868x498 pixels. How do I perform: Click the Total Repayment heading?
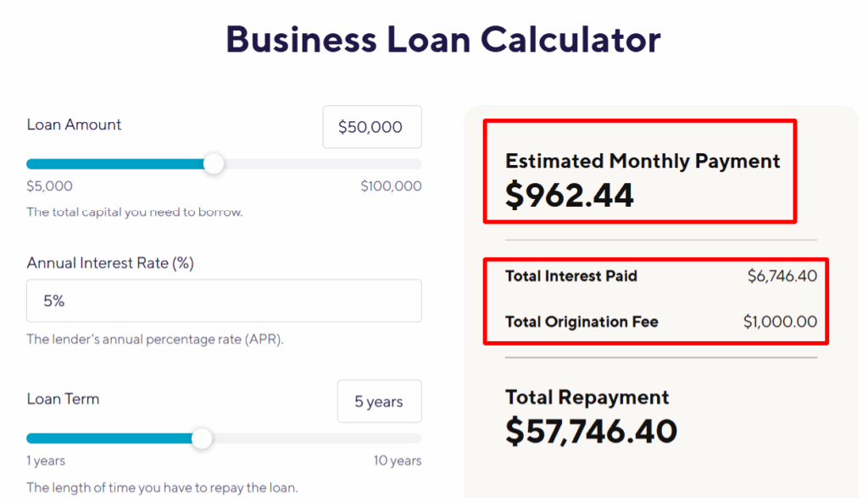587,397
